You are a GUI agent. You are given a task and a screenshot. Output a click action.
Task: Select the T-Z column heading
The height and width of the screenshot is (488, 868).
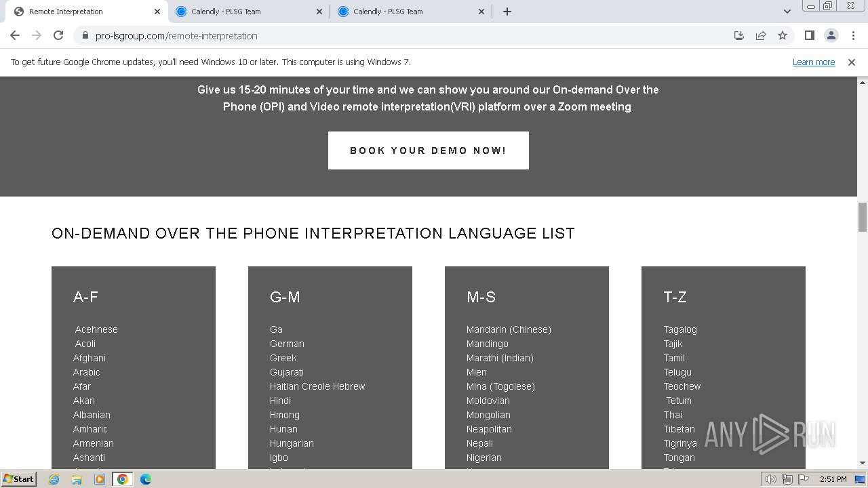[675, 297]
